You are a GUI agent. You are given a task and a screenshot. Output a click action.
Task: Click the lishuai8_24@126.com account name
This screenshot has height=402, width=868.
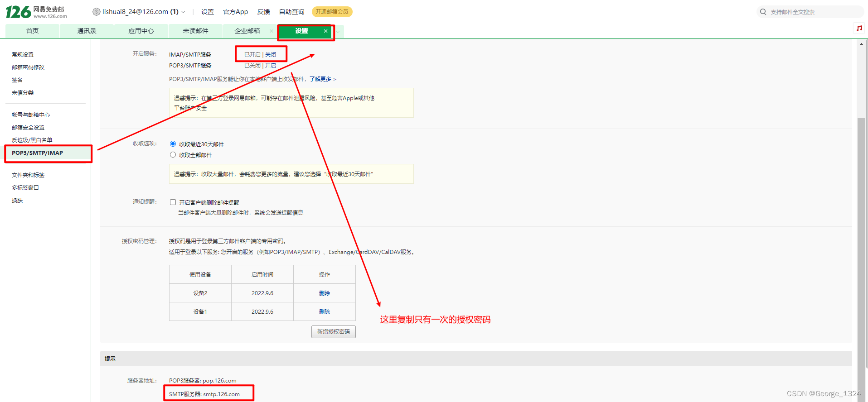click(x=135, y=12)
